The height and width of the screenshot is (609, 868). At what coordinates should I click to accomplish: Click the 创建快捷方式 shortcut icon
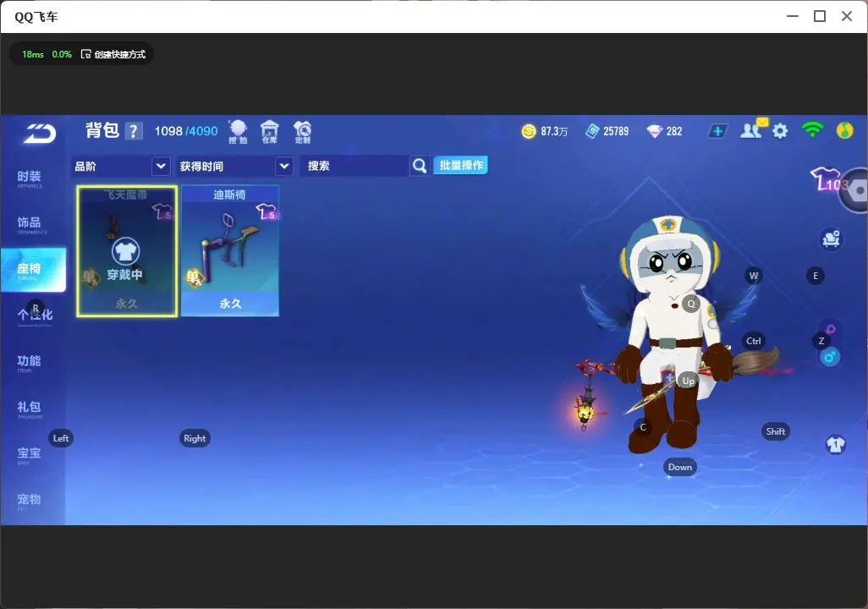85,54
